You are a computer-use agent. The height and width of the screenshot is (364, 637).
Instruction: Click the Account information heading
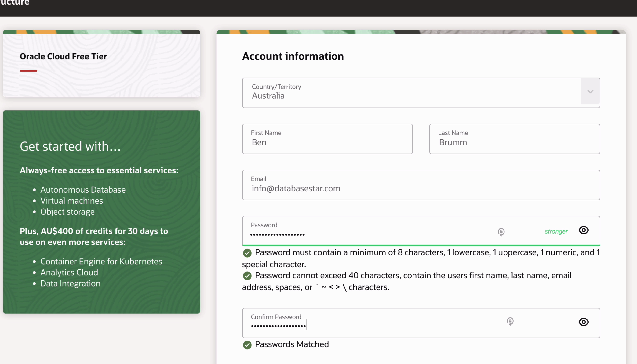pyautogui.click(x=293, y=56)
